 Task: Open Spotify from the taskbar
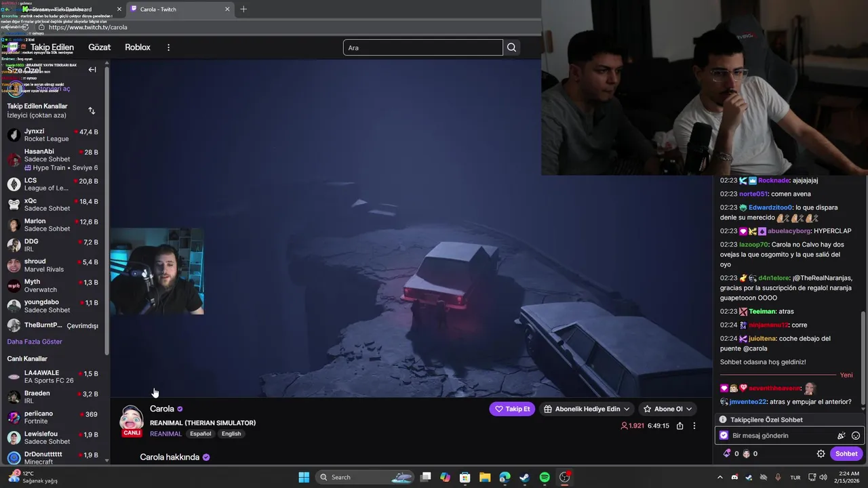(x=545, y=477)
